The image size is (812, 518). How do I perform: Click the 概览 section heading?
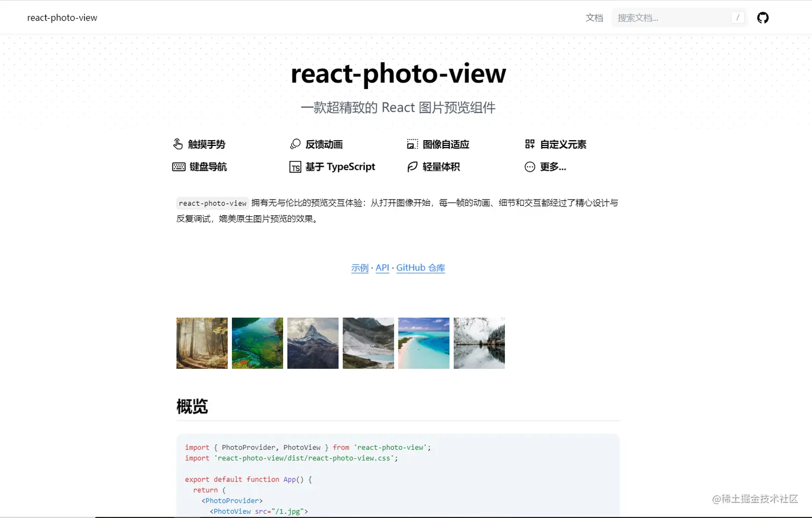(x=192, y=406)
